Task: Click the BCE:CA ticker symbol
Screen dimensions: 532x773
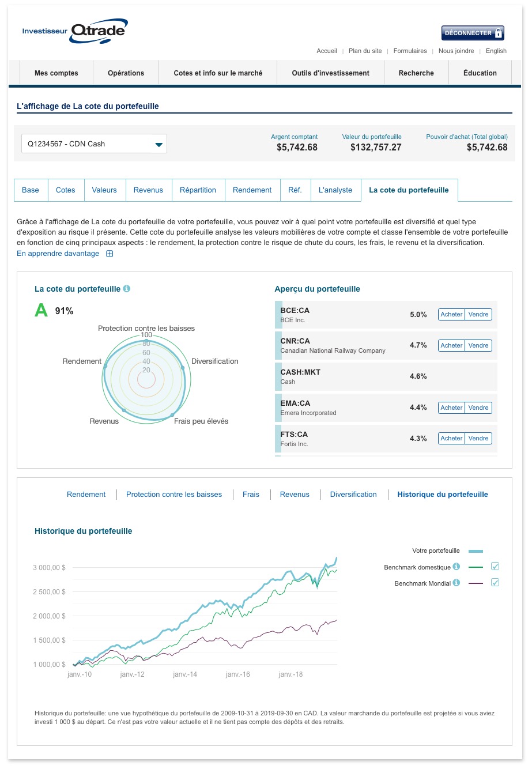Action: [x=295, y=310]
